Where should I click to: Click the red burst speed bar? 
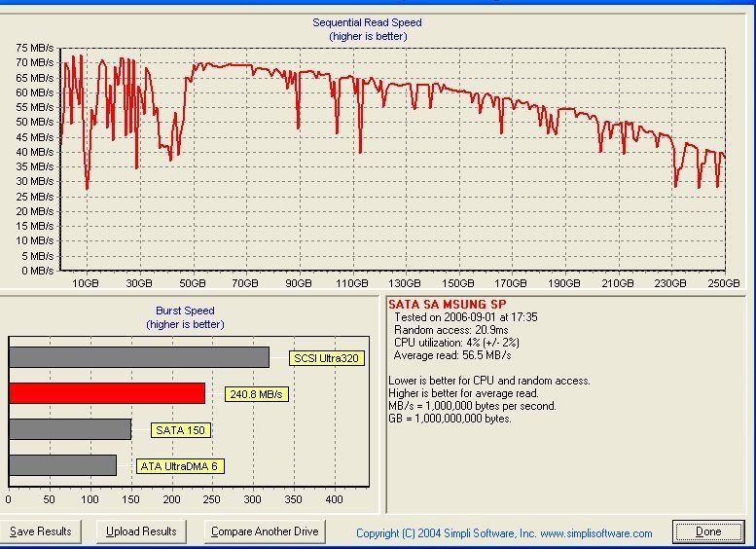coord(107,393)
